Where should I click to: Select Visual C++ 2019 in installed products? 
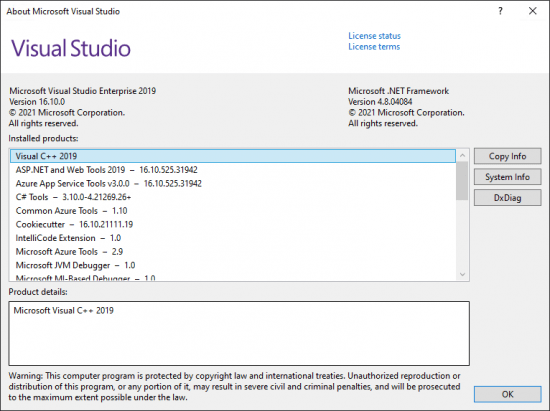pos(233,156)
